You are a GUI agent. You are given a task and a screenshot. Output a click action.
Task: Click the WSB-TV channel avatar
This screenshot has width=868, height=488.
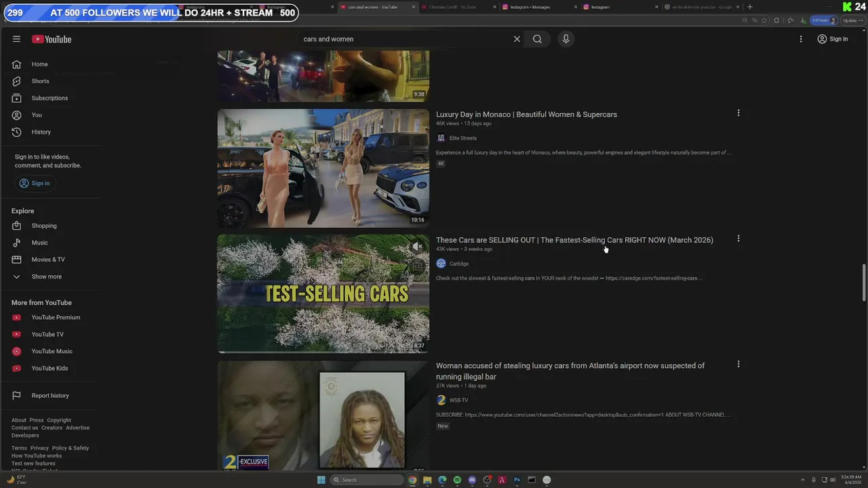(x=441, y=401)
